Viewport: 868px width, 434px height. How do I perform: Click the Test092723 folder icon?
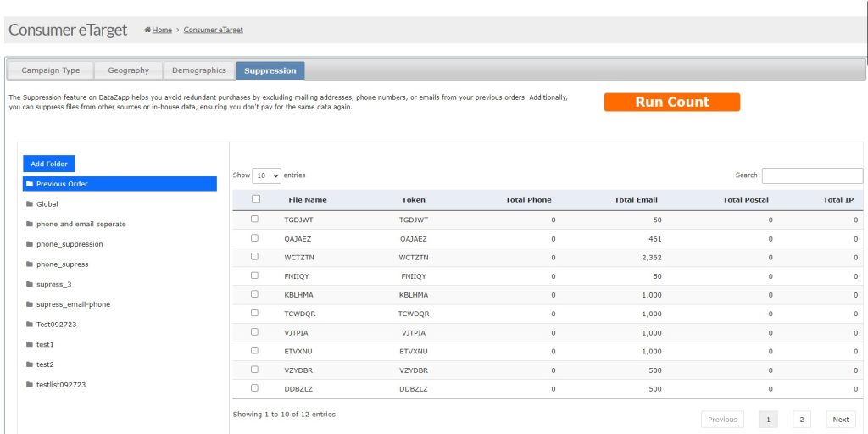pos(30,325)
